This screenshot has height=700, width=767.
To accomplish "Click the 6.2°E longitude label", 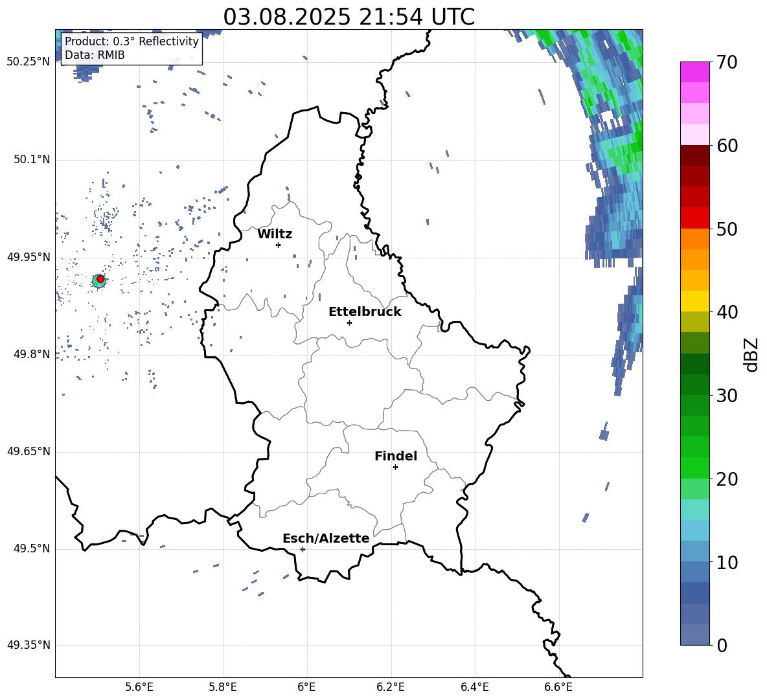I will coord(391,687).
